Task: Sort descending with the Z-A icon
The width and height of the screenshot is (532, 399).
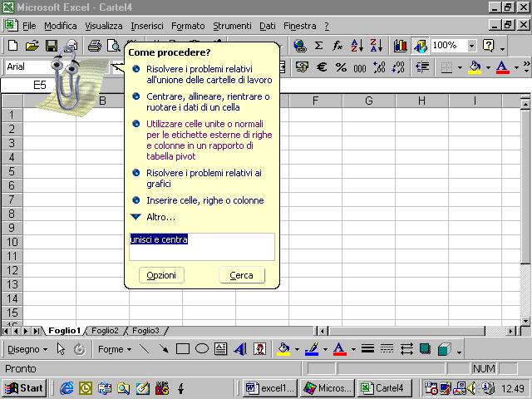Action: (377, 46)
